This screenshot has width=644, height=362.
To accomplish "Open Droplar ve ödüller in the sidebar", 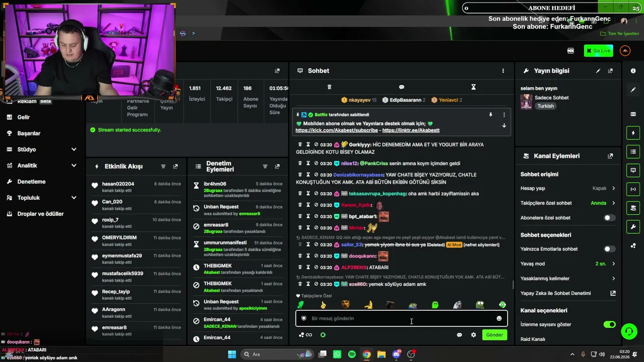I will pyautogui.click(x=40, y=214).
